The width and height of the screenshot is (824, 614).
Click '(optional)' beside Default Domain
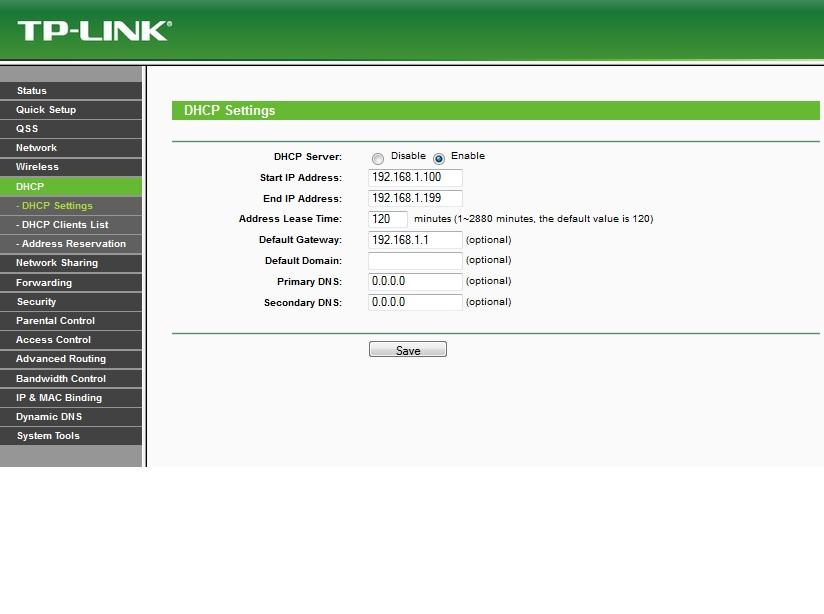[488, 260]
